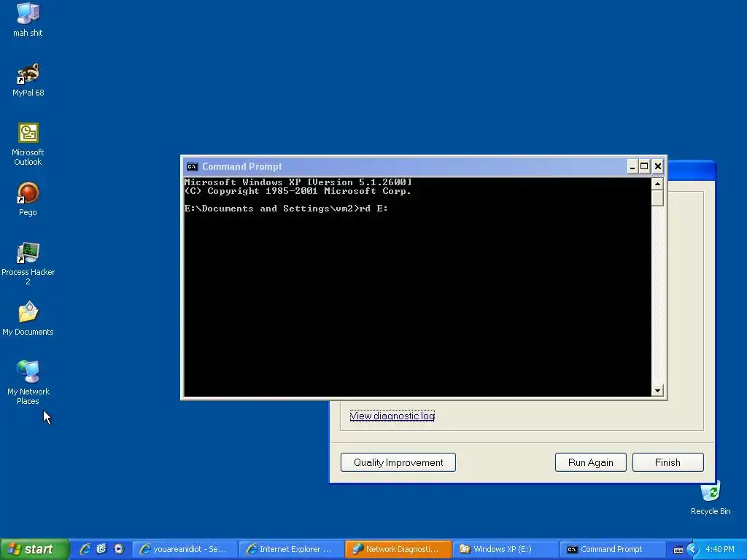Switch to youareanidiot taskbar window
The width and height of the screenshot is (747, 560).
tap(184, 549)
